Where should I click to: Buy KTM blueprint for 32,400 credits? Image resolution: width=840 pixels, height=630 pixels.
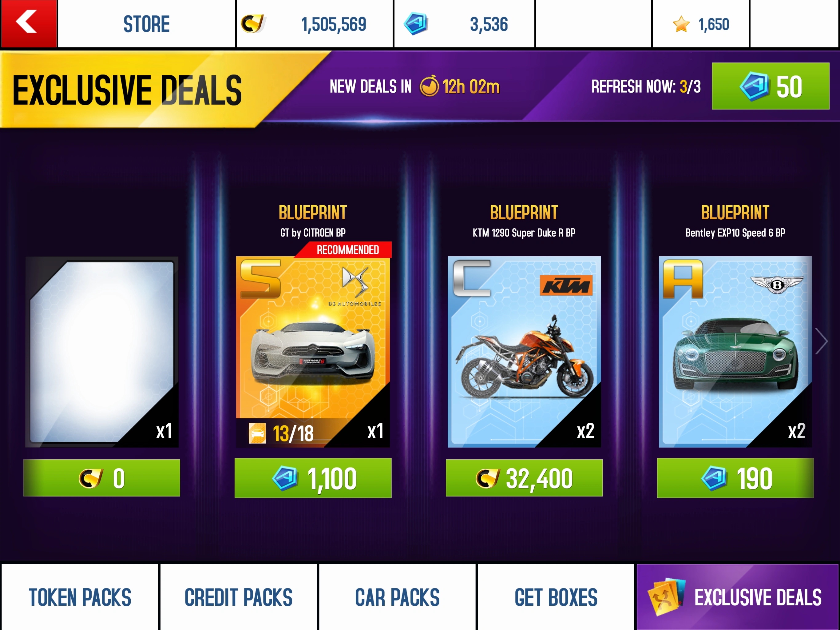(x=524, y=478)
